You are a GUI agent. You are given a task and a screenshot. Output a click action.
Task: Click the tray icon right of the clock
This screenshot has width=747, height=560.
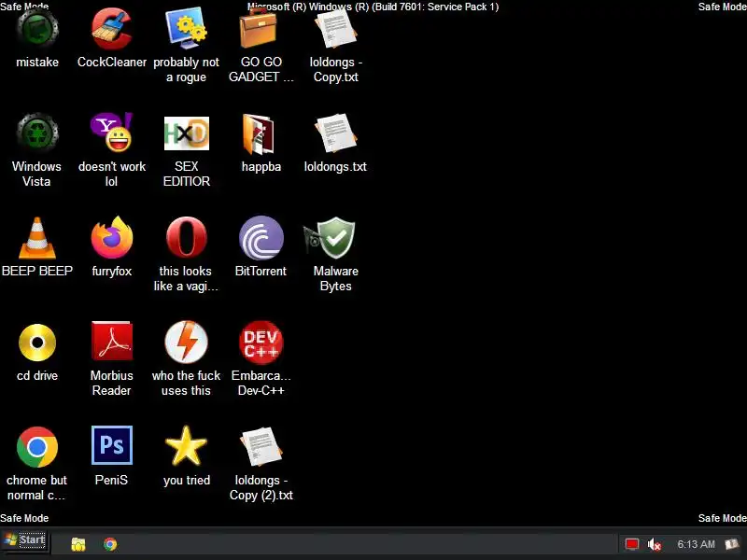point(732,544)
